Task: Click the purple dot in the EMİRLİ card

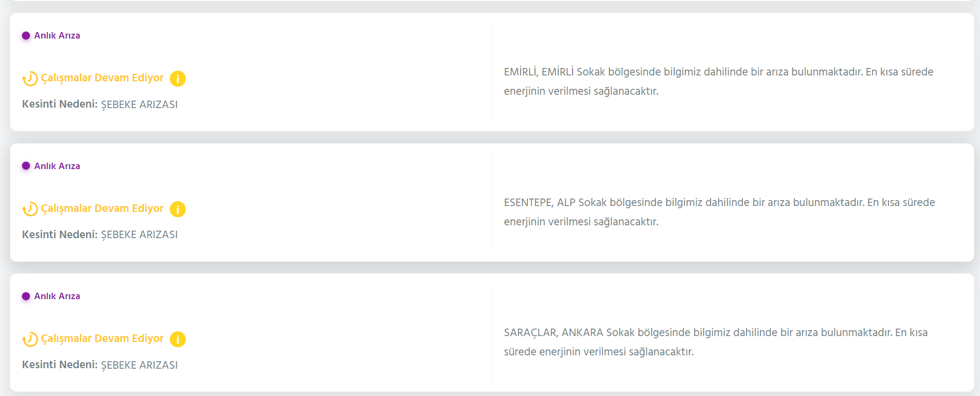Action: 26,36
